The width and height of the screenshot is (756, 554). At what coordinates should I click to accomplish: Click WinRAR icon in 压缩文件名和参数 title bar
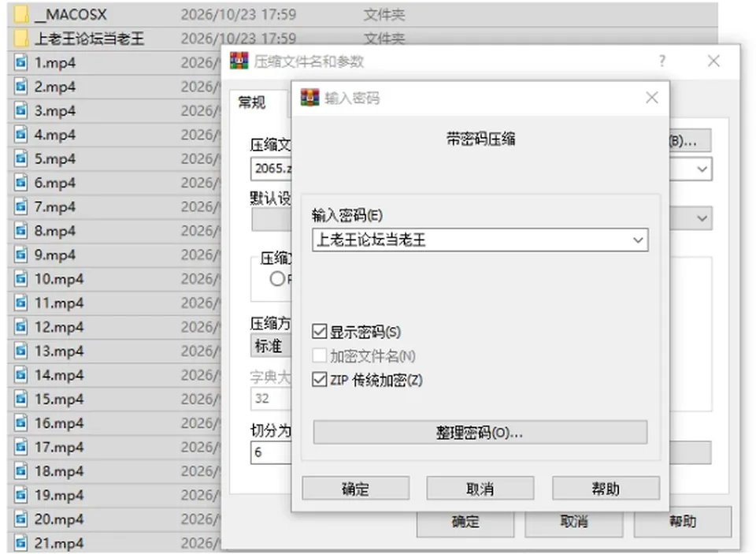239,61
